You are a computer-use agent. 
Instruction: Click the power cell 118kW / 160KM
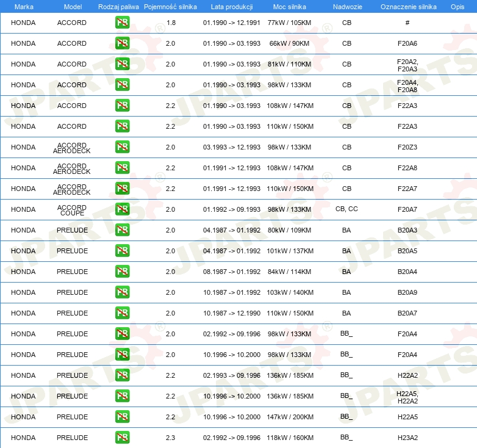pyautogui.click(x=290, y=438)
